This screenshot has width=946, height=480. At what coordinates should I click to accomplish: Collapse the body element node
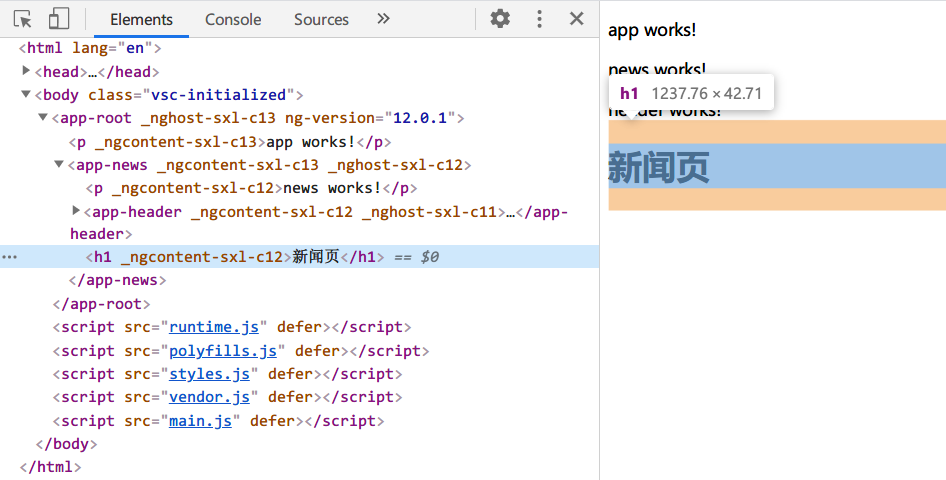26,94
